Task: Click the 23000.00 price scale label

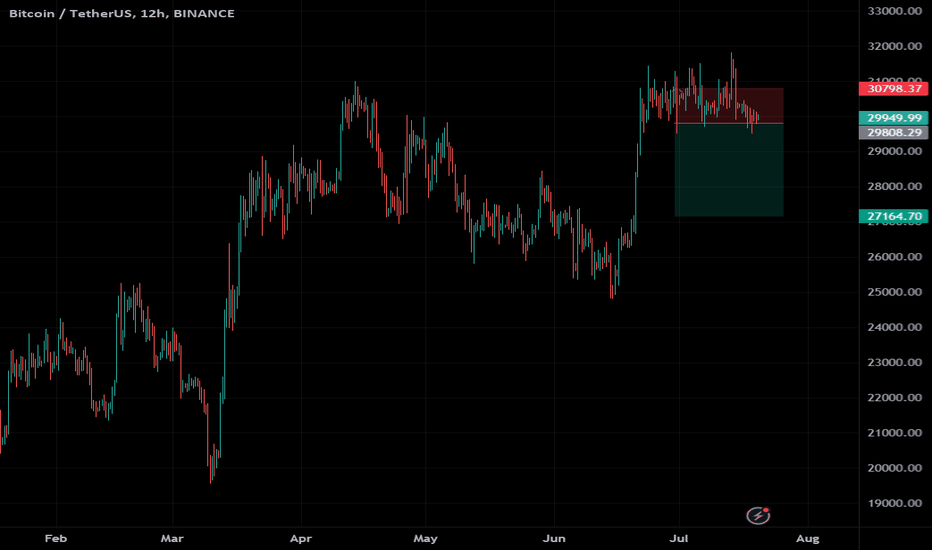Action: coord(895,362)
